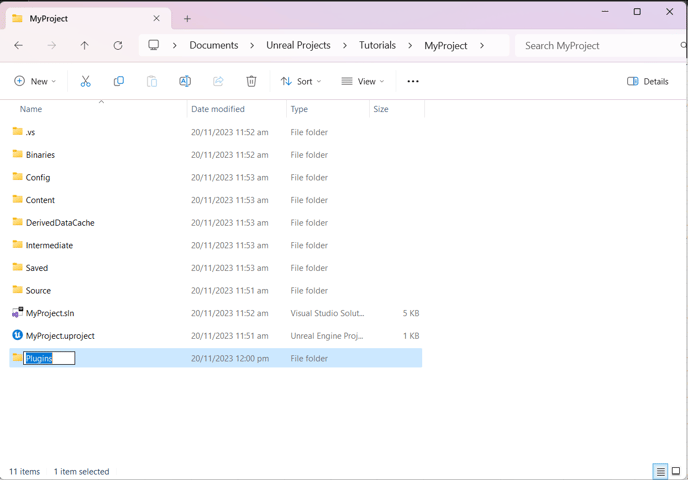The width and height of the screenshot is (688, 480).
Task: Click the Copy icon in toolbar
Action: (119, 81)
